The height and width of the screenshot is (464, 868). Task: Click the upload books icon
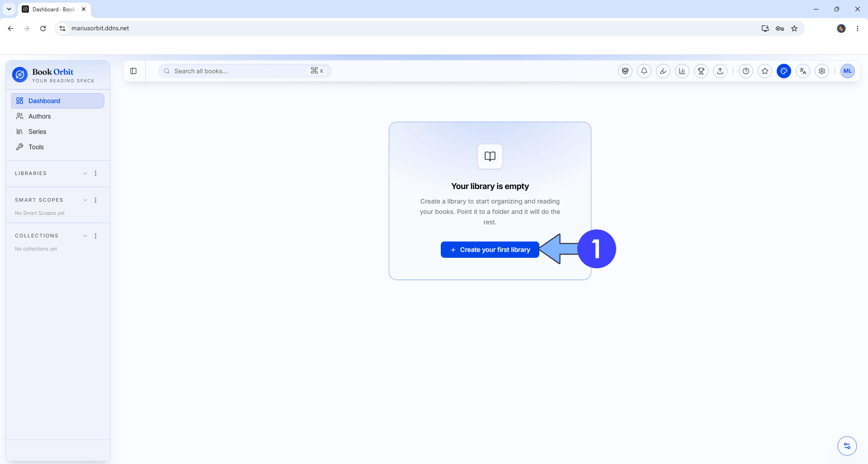(720, 71)
